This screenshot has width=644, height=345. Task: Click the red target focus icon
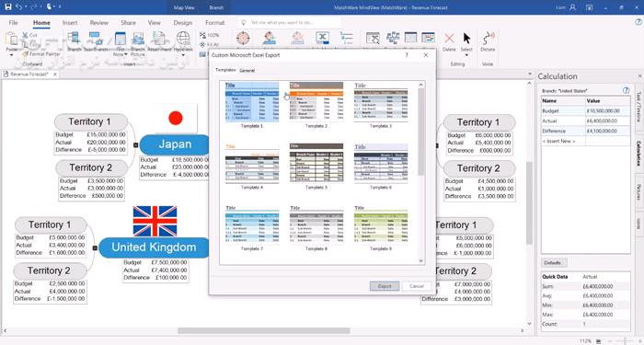click(x=243, y=39)
